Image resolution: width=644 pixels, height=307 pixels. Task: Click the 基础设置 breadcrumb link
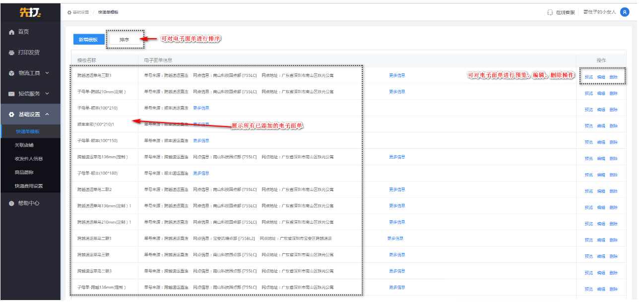tap(81, 12)
